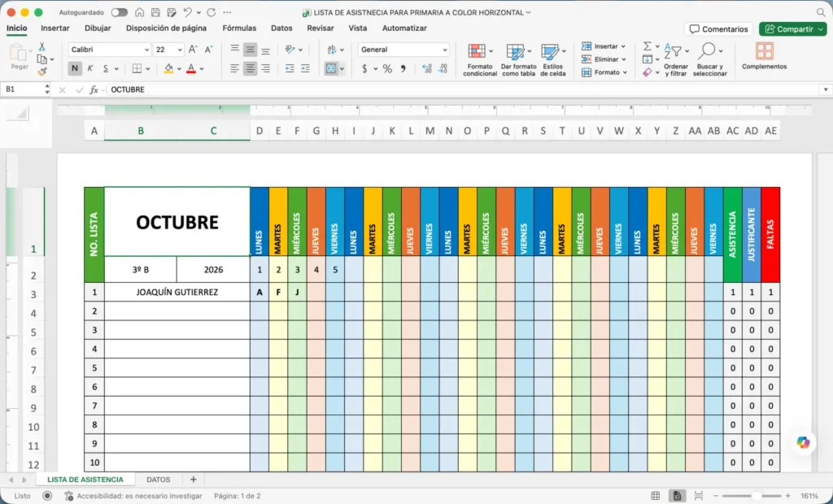833x504 pixels.
Task: Click the Redo circular arrow icon
Action: (211, 12)
